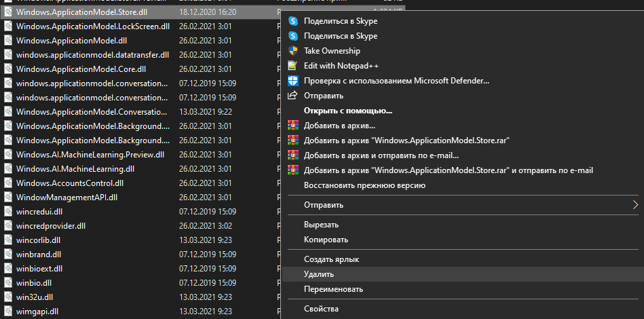This screenshot has width=644, height=319.
Task: Click date 07.12.2019 15:09 in wincredui.dll row
Action: tap(208, 212)
